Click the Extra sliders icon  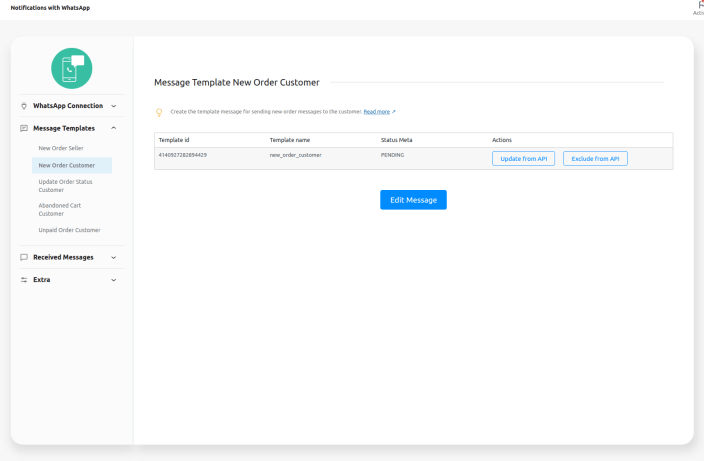coord(24,280)
